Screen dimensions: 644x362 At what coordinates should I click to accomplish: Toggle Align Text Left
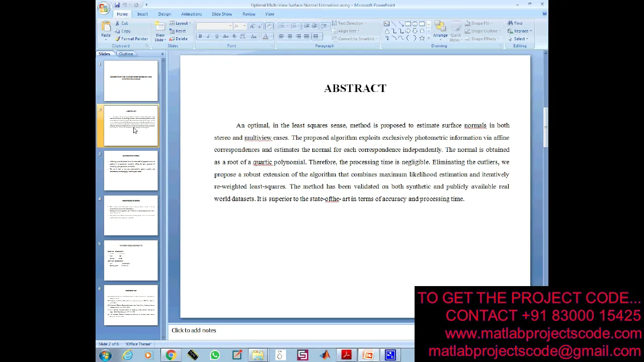281,36
